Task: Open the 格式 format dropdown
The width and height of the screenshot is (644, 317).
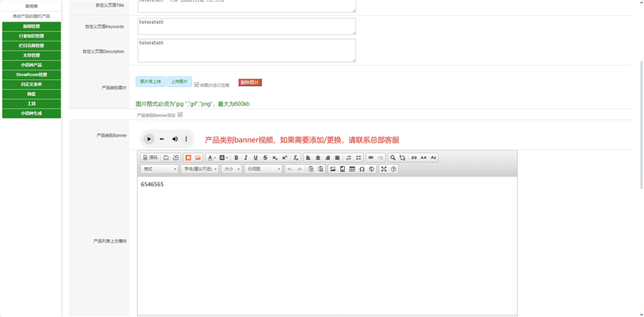Action: pyautogui.click(x=160, y=169)
